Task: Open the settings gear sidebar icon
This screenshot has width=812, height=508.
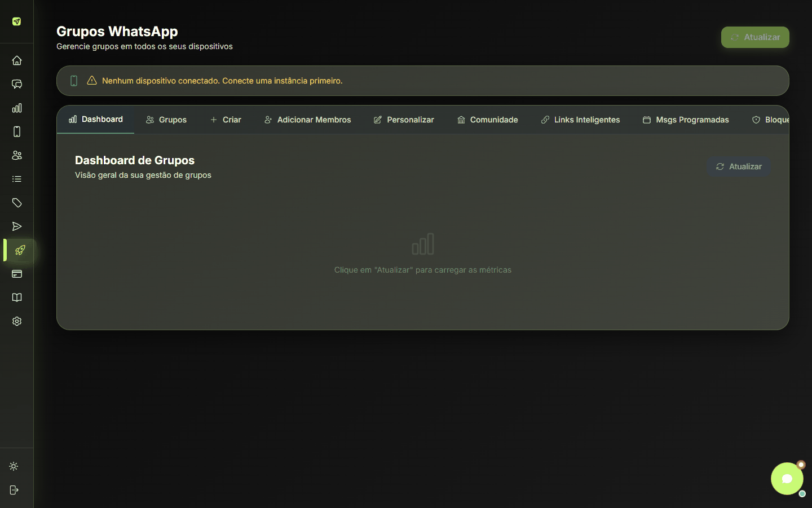Action: point(17,321)
